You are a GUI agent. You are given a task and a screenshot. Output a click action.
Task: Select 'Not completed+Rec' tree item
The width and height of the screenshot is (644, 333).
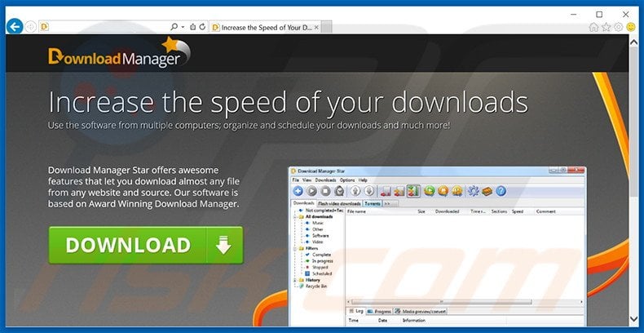319,210
